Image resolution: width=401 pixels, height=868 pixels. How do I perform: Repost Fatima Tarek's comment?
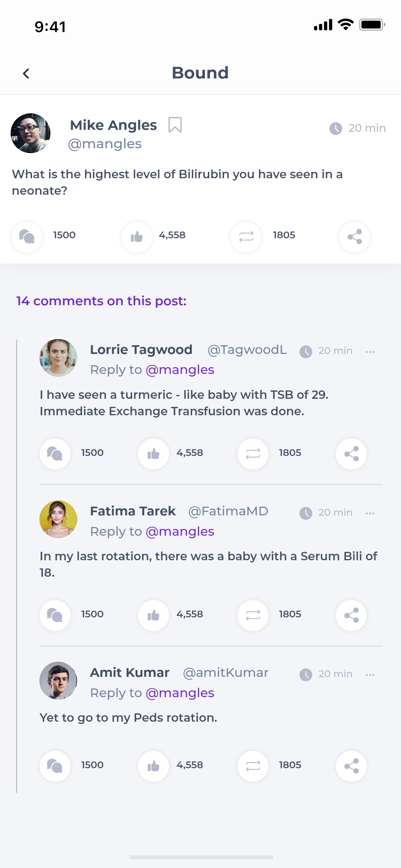[253, 615]
